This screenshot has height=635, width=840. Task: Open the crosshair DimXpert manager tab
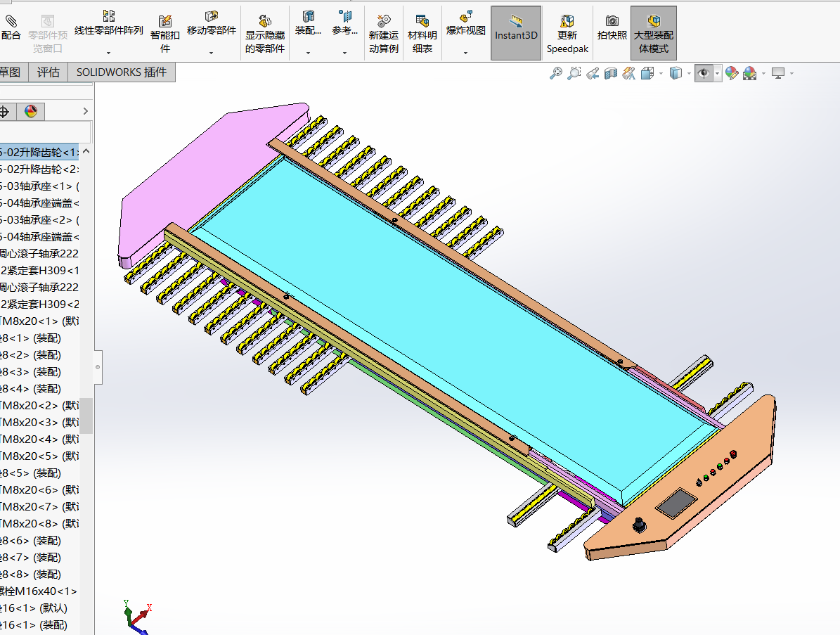5,112
